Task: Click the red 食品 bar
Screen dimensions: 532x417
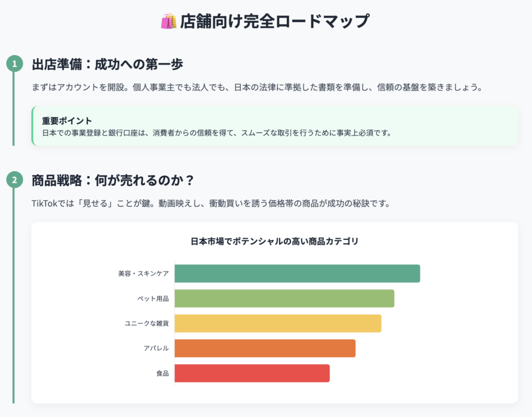Action: [x=252, y=373]
